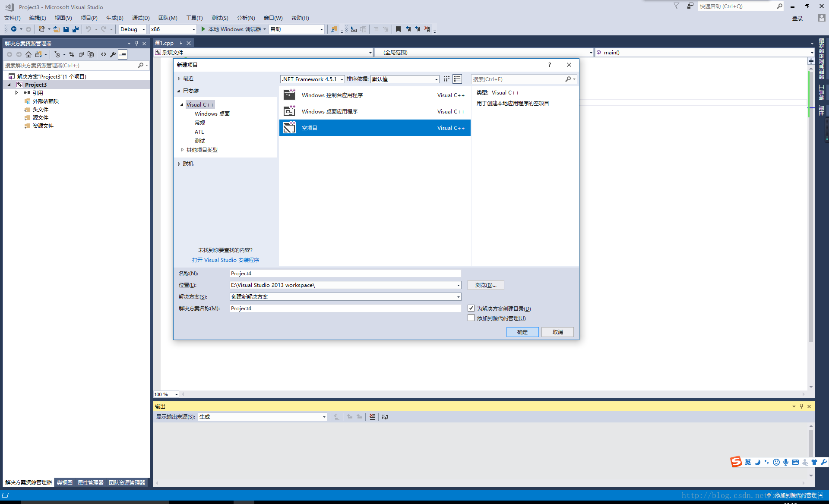Click the Home icon in Solution Explorer
This screenshot has width=829, height=504.
pos(28,54)
